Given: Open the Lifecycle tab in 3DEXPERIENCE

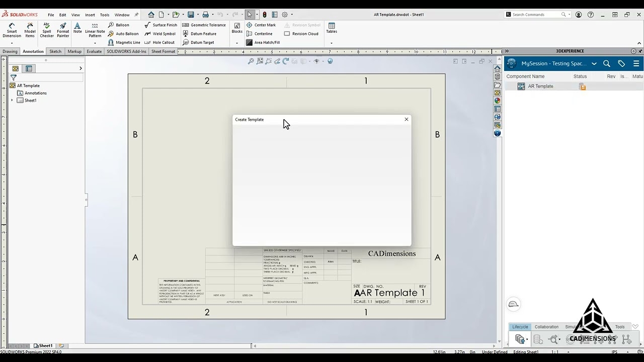Looking at the screenshot, I should [x=520, y=327].
